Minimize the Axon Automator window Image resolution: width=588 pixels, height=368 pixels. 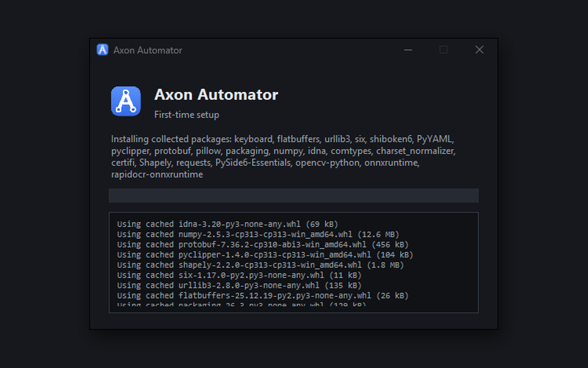(x=408, y=50)
